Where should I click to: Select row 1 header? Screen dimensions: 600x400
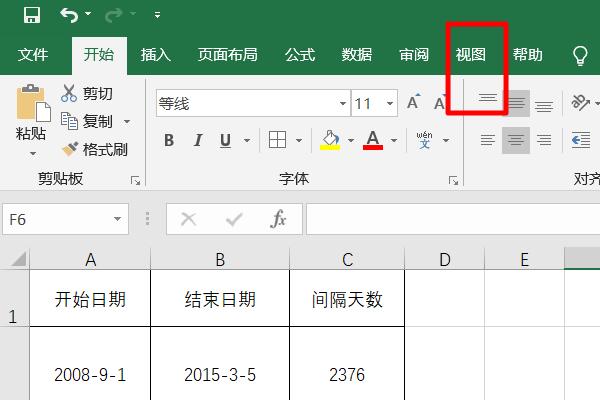[x=15, y=299]
